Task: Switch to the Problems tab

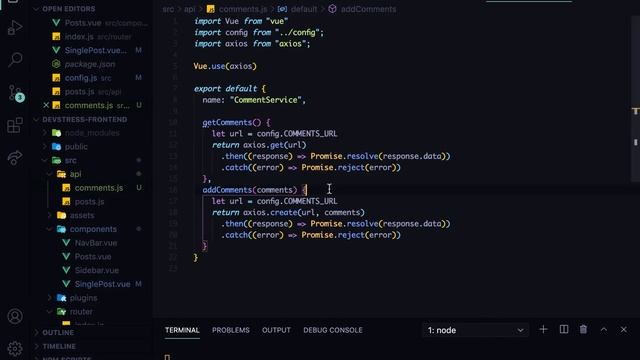Action: [231, 330]
